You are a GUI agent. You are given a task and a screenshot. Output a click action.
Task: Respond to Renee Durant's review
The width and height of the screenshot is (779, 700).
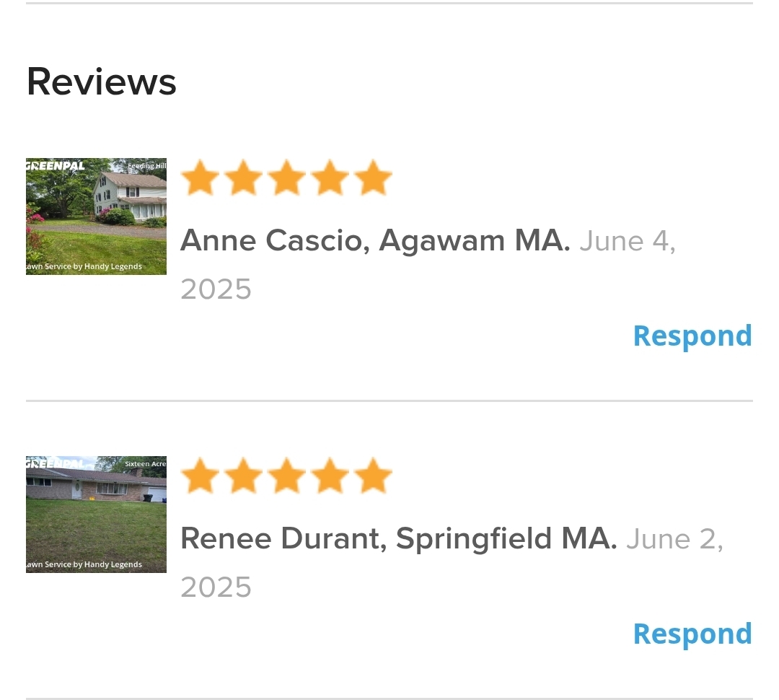(x=692, y=634)
